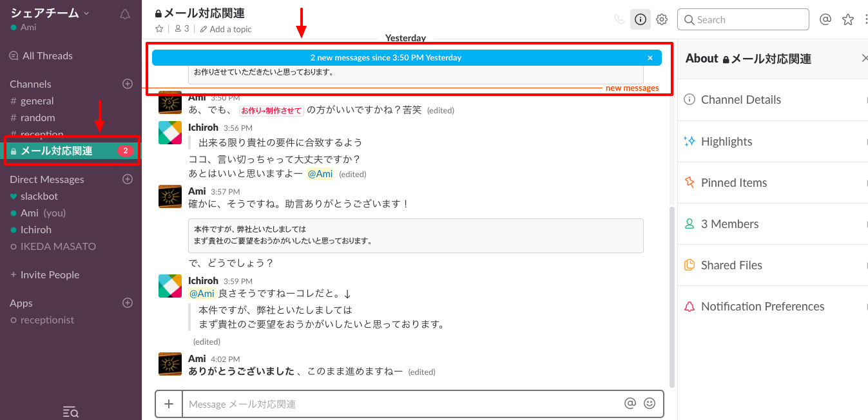868x420 pixels.
Task: Open the notification bell in sidebar
Action: click(124, 14)
